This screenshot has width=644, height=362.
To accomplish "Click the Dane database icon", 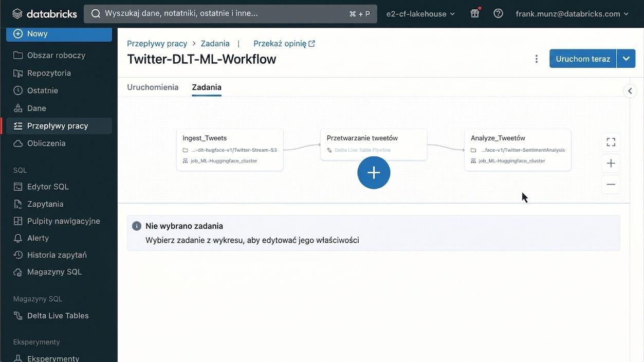I will click(18, 108).
